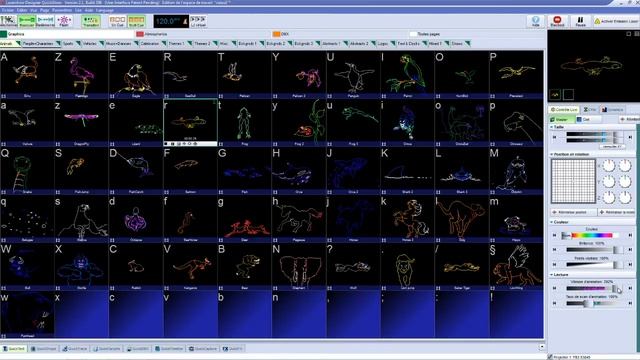This screenshot has width=640, height=360.
Task: Reset Vitesse d'animation with its right arrow
Action: [x=630, y=288]
